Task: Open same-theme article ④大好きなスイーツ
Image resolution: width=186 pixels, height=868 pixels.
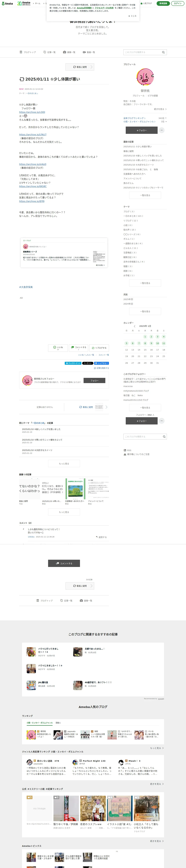Action: (x=37, y=450)
